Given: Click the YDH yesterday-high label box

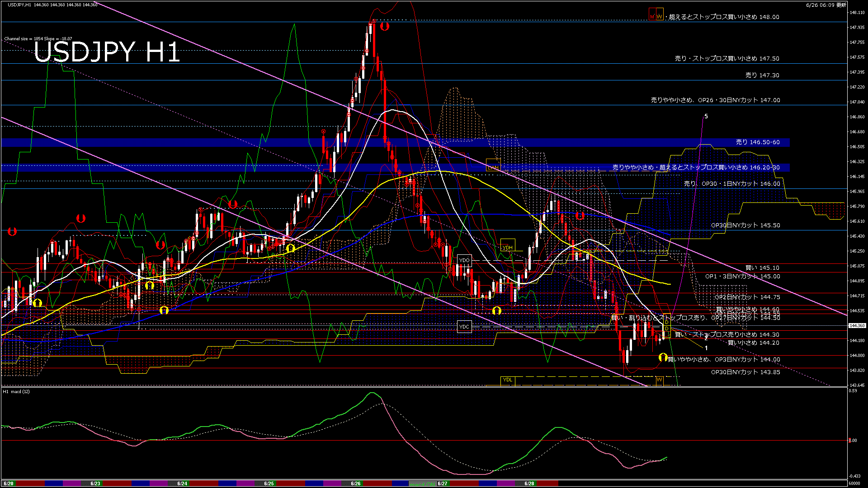Looking at the screenshot, I should coord(508,247).
